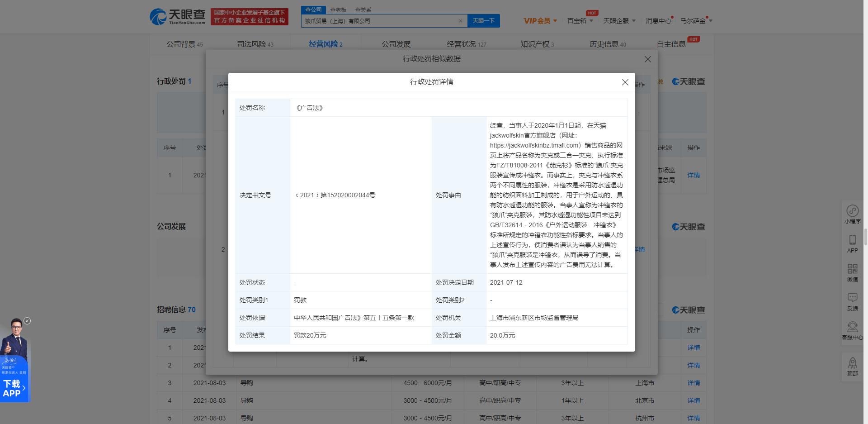The image size is (868, 424).
Task: Open the 客服中心 icon
Action: pos(853,330)
